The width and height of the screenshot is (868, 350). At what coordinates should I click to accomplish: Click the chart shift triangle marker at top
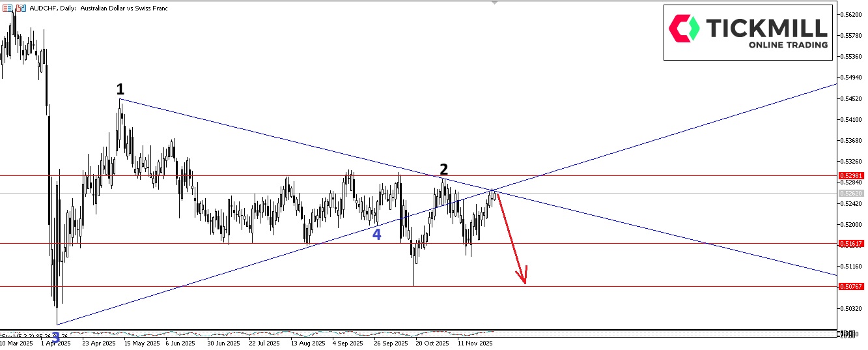pos(494,3)
